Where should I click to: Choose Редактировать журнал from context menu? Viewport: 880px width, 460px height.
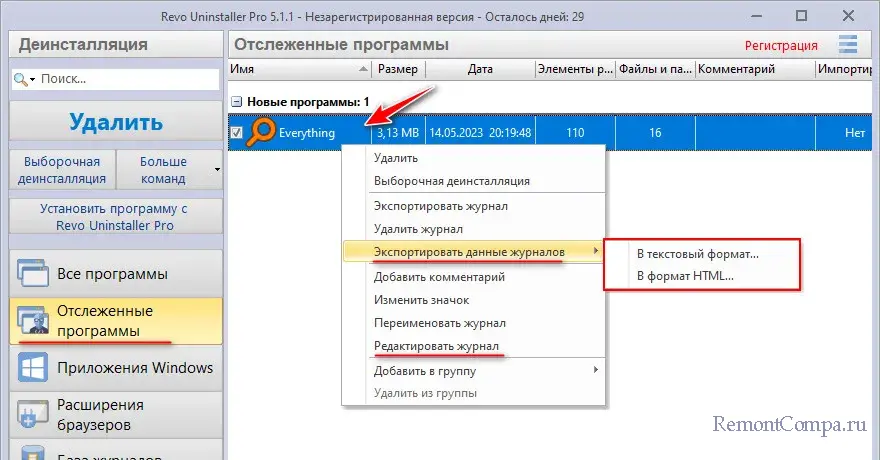pyautogui.click(x=437, y=346)
